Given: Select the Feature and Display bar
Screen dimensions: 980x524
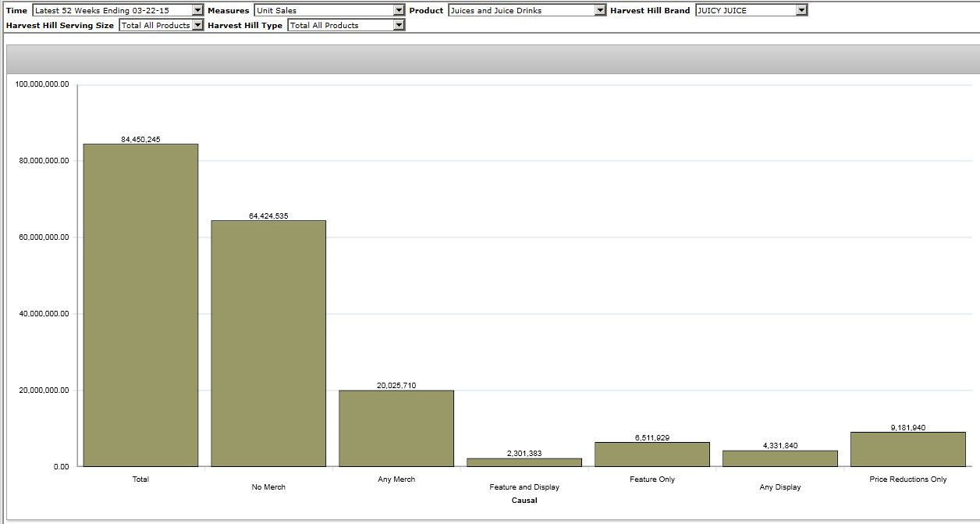Looking at the screenshot, I should click(524, 462).
